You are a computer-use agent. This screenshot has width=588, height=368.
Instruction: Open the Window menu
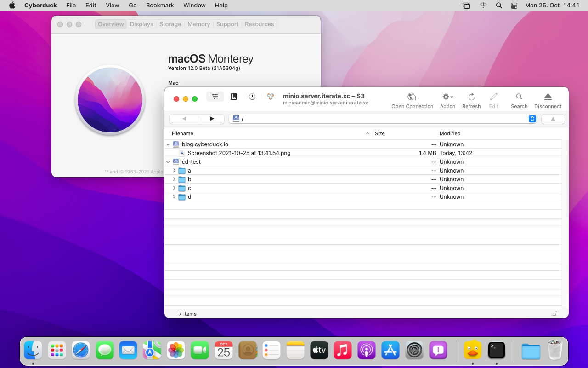click(x=194, y=6)
